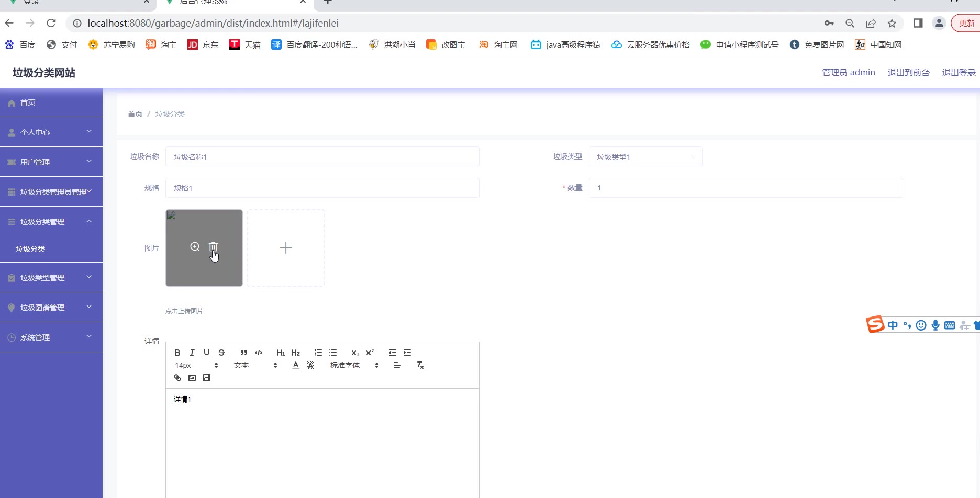Bookmark this page with the star icon
Screen dimensions: 980x498
pos(892,23)
